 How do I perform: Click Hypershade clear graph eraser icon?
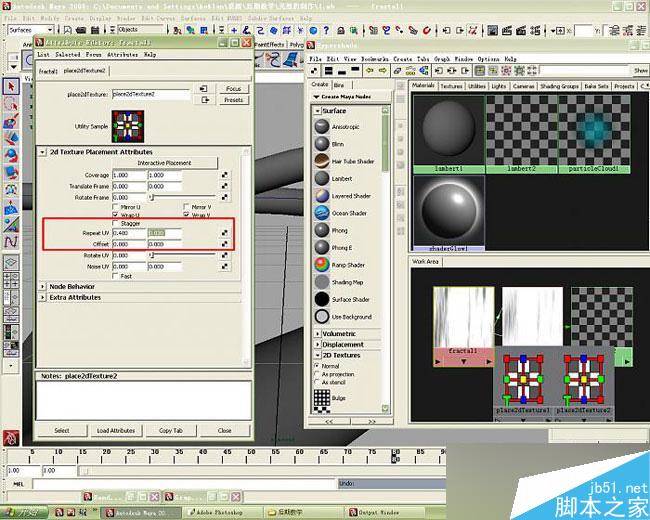pyautogui.click(x=398, y=70)
